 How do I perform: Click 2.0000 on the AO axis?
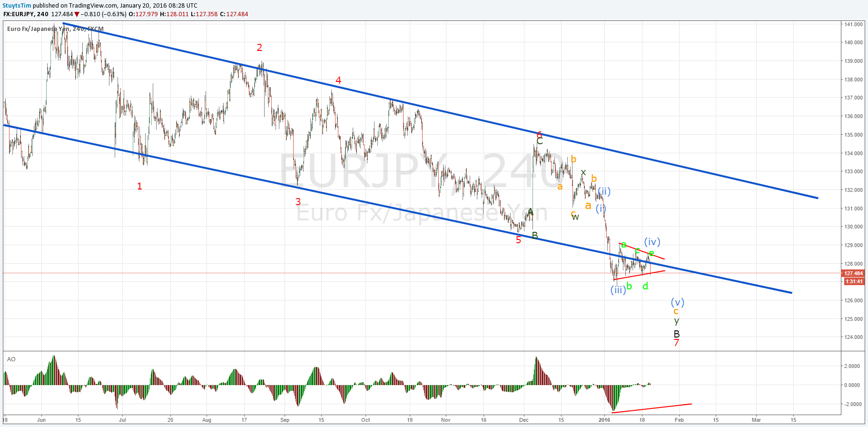(x=852, y=366)
